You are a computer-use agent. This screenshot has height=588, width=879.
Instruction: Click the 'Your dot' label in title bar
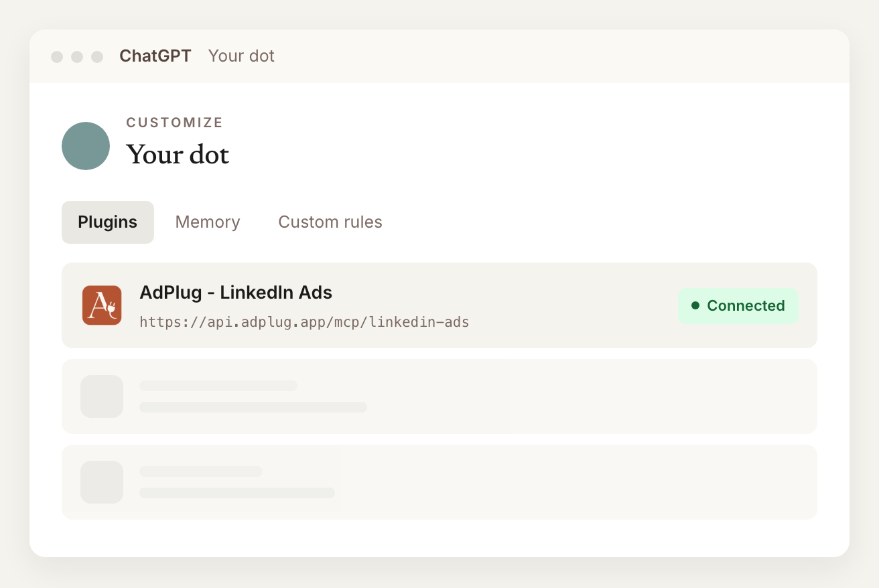242,56
